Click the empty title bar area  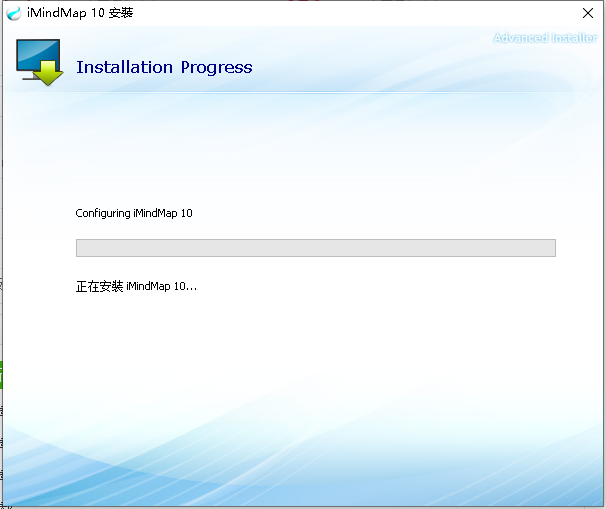tap(350, 13)
